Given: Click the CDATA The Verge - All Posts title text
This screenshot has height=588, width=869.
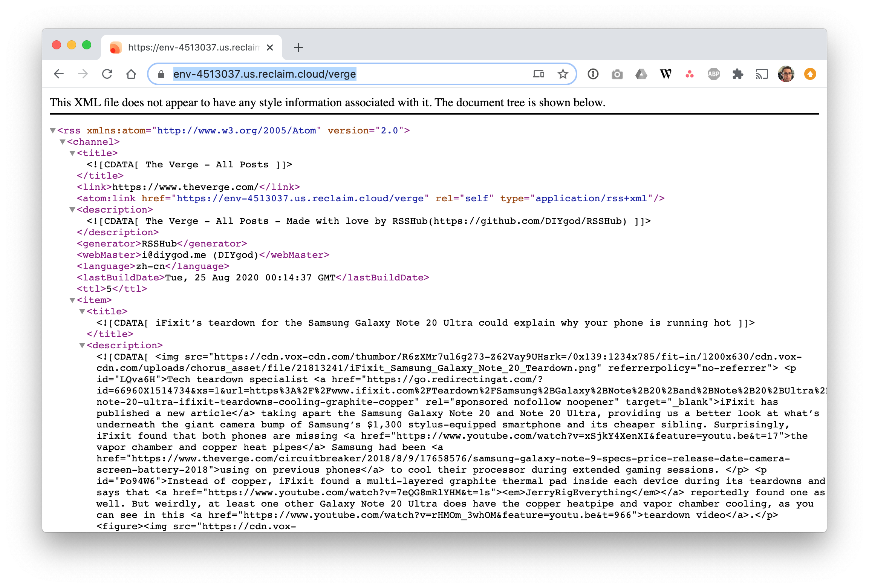Looking at the screenshot, I should (190, 164).
